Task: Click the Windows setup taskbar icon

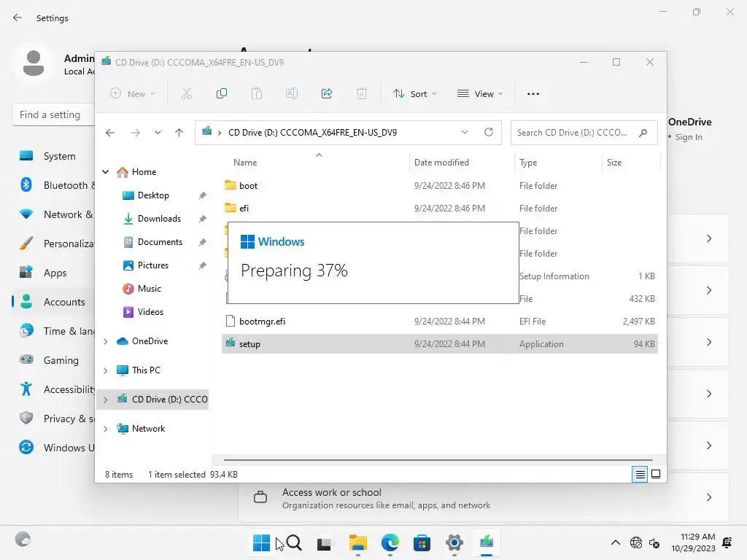Action: pos(486,542)
